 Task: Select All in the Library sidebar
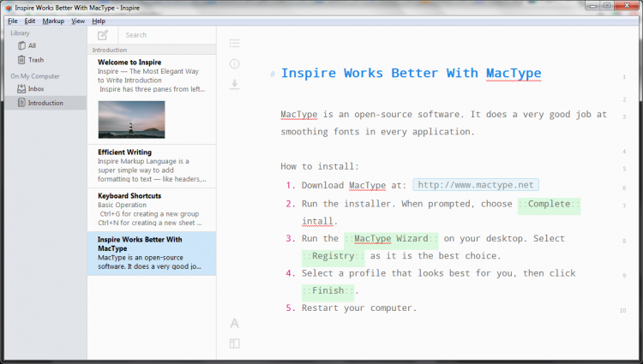[x=45, y=45]
